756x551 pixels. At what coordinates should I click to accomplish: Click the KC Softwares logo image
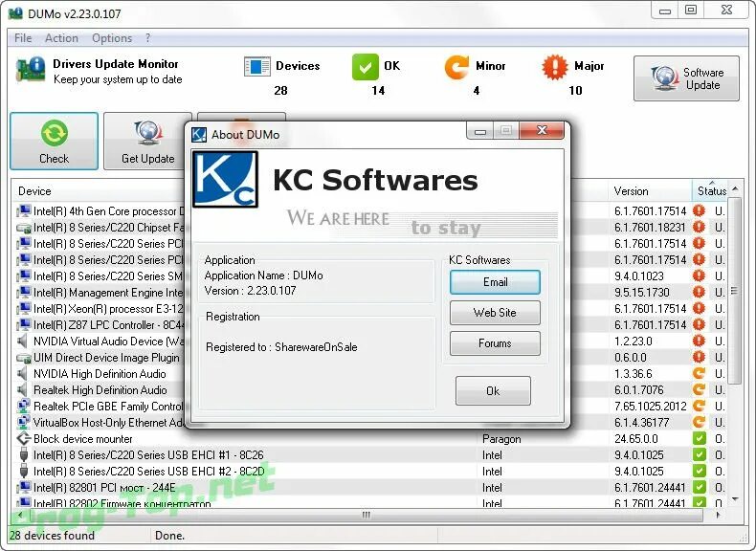[225, 179]
